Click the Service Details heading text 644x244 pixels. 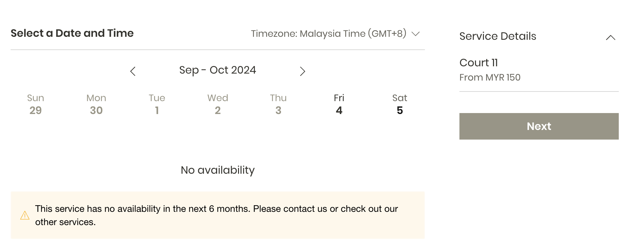pyautogui.click(x=498, y=36)
